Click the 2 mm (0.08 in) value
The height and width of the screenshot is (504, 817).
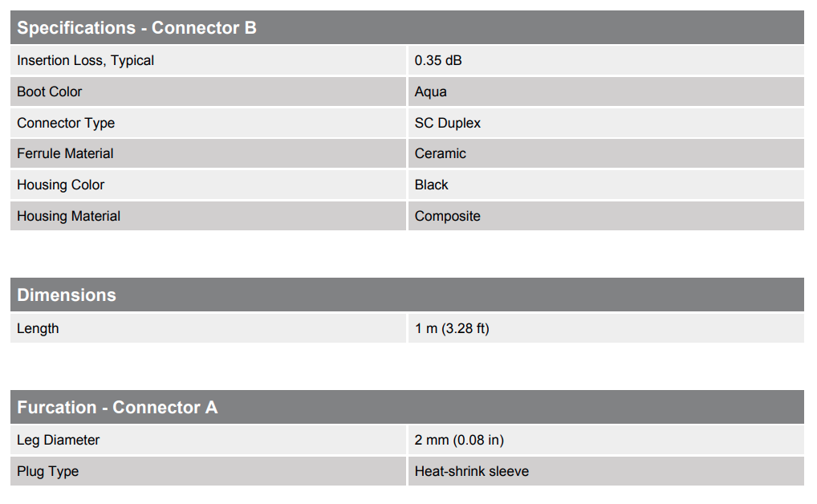tap(459, 441)
